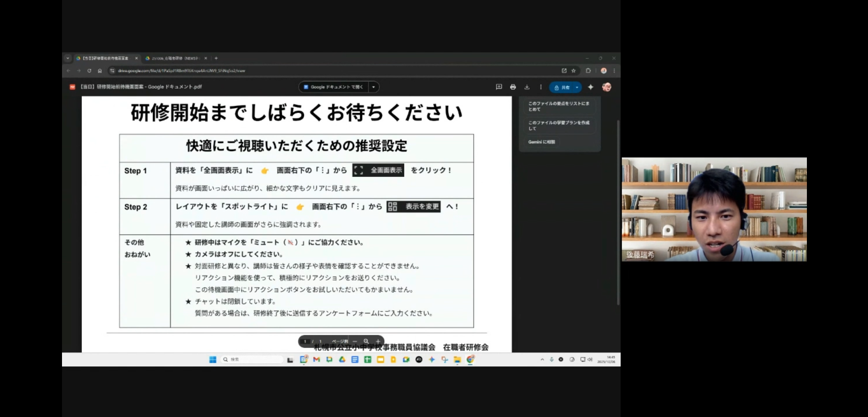Screen dimensions: 868x417
Task: Open the tab search chevron
Action: coord(68,58)
